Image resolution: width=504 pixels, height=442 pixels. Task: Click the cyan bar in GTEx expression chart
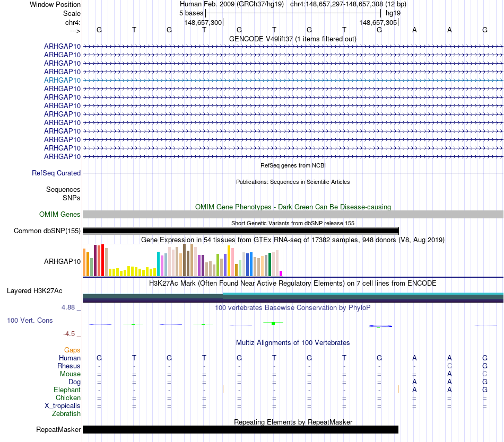coord(158,264)
